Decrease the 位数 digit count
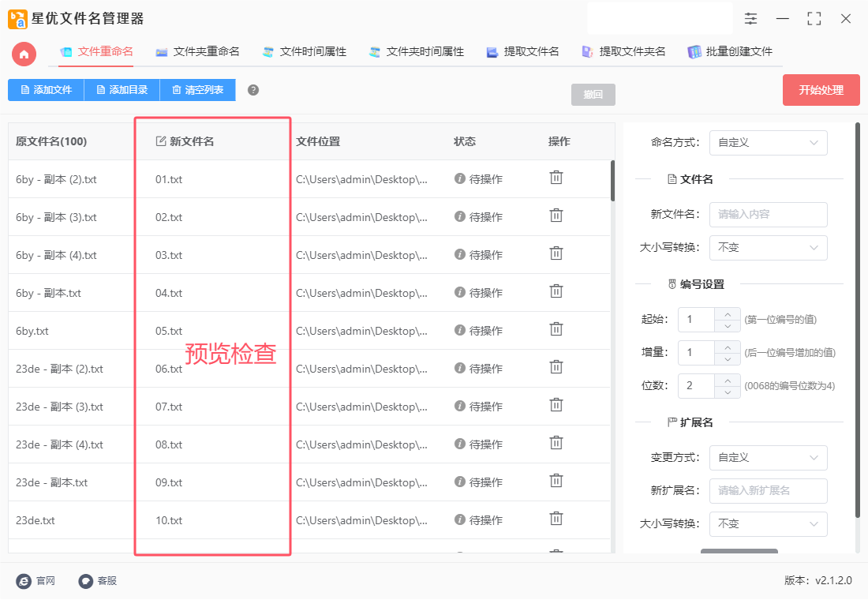The width and height of the screenshot is (868, 600). (728, 392)
